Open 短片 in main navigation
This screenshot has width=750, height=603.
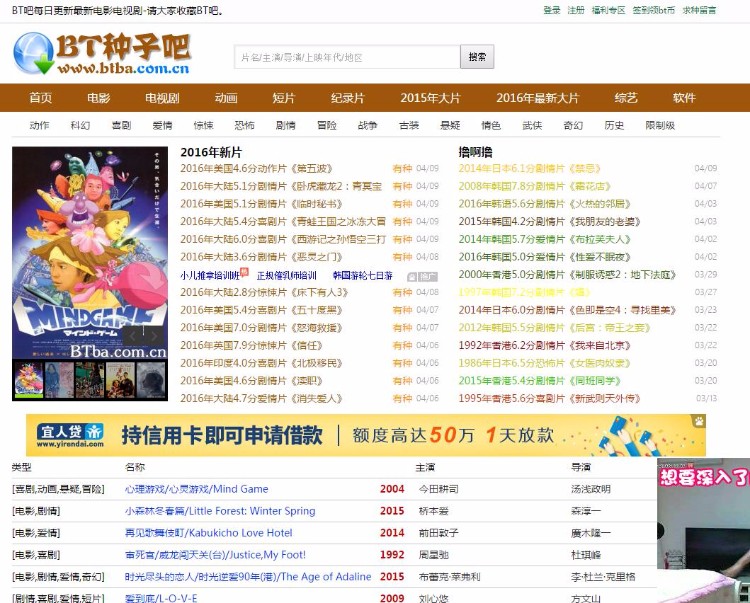[284, 98]
